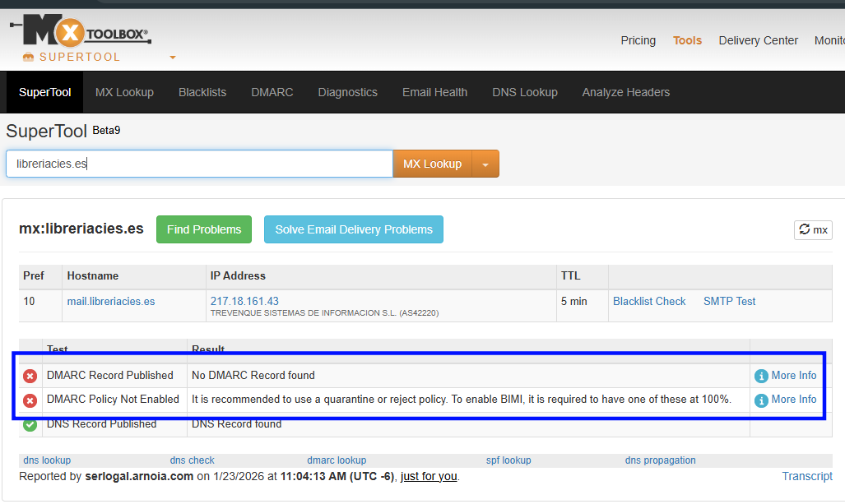Open the DNS Lookup tab

pyautogui.click(x=525, y=92)
